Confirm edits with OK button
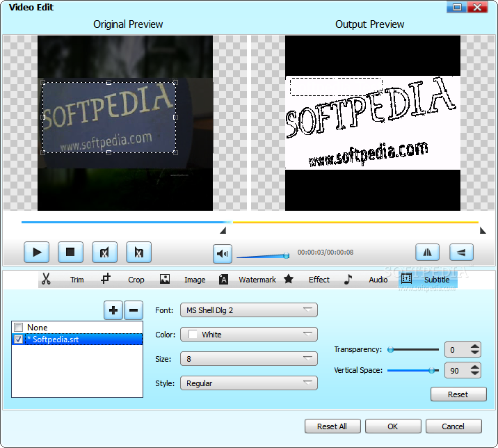Viewport: 498px width, 448px height. click(393, 426)
